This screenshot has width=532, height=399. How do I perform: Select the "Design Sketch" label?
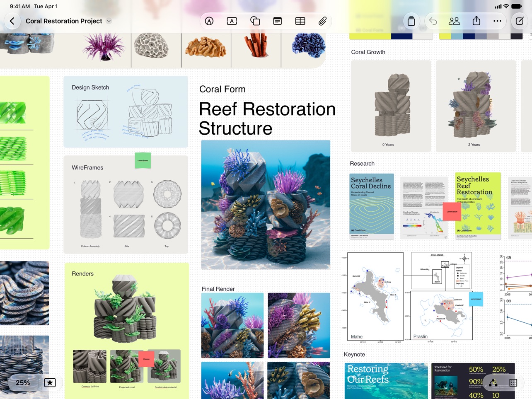click(x=90, y=87)
